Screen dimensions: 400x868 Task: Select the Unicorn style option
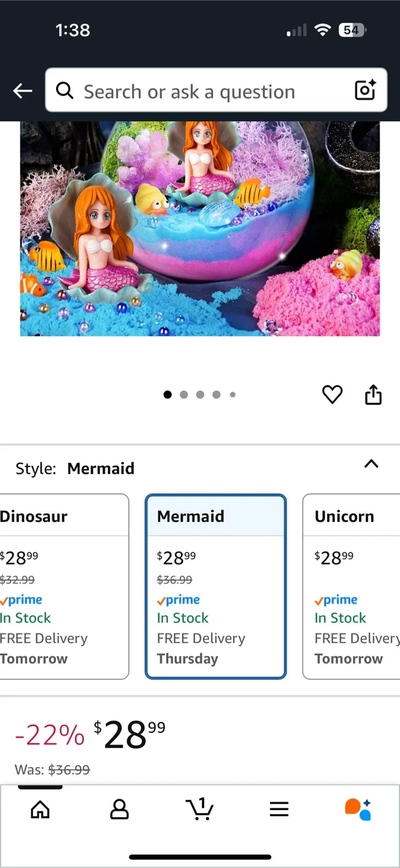click(355, 585)
